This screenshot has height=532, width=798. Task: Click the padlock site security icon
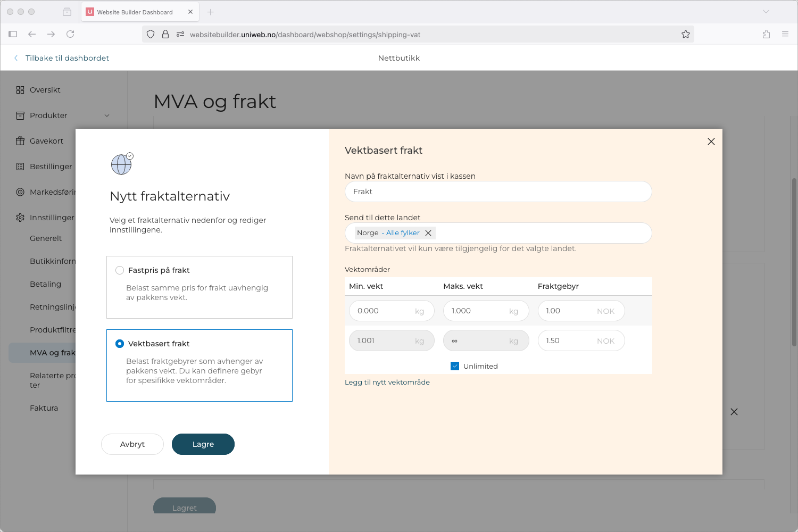(x=165, y=34)
